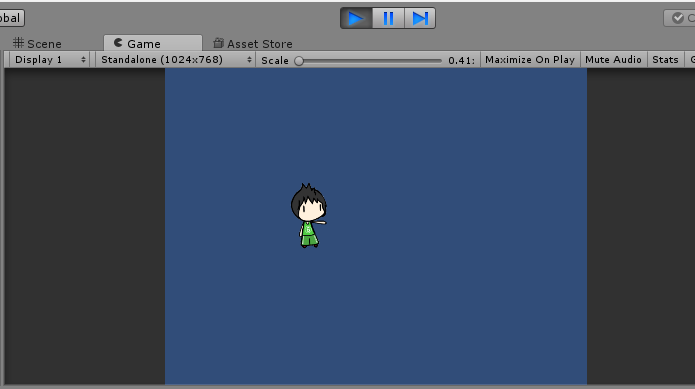This screenshot has width=695, height=389.
Task: Click the Asset Store bag icon
Action: coord(218,43)
